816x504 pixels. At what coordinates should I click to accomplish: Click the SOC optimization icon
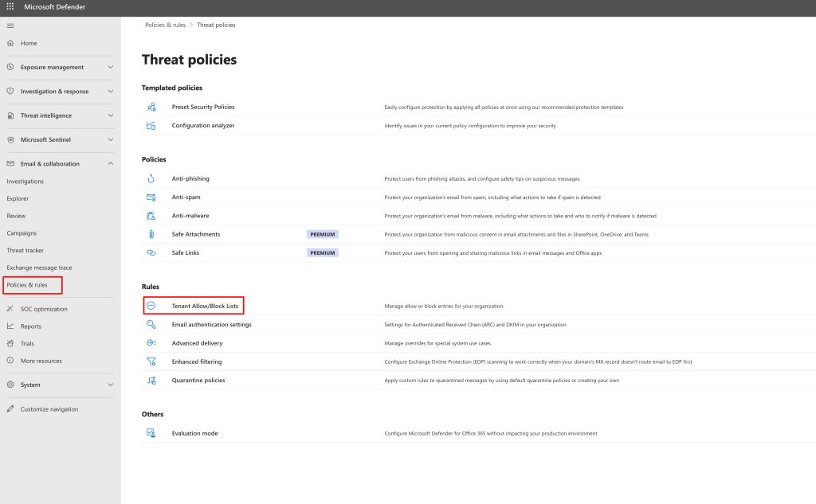pyautogui.click(x=10, y=309)
